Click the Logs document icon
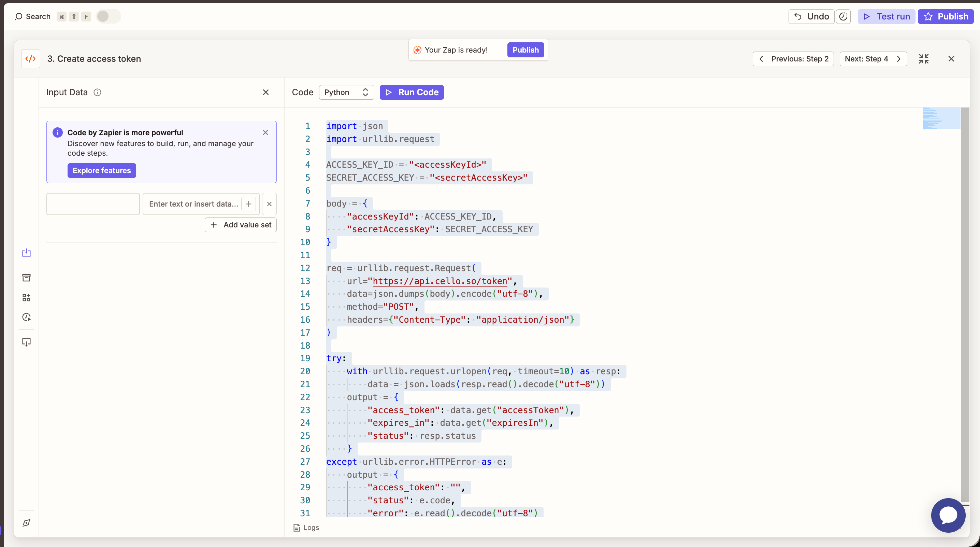The width and height of the screenshot is (980, 547). [x=297, y=528]
